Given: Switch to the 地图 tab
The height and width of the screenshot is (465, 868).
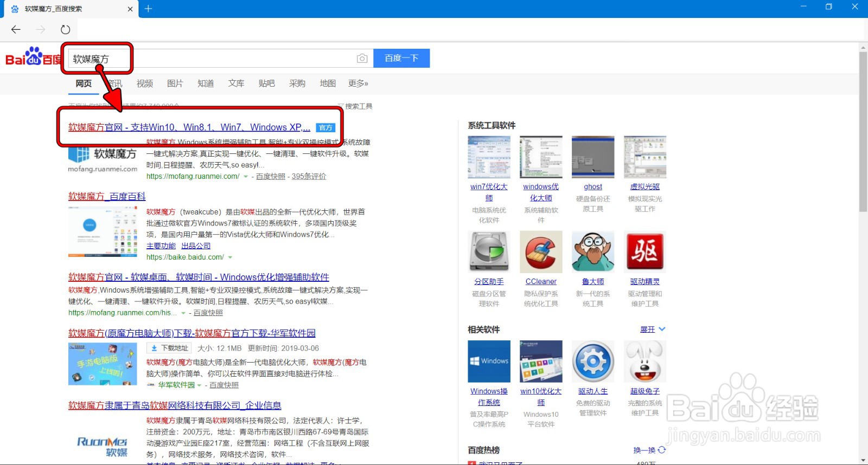Looking at the screenshot, I should 328,83.
